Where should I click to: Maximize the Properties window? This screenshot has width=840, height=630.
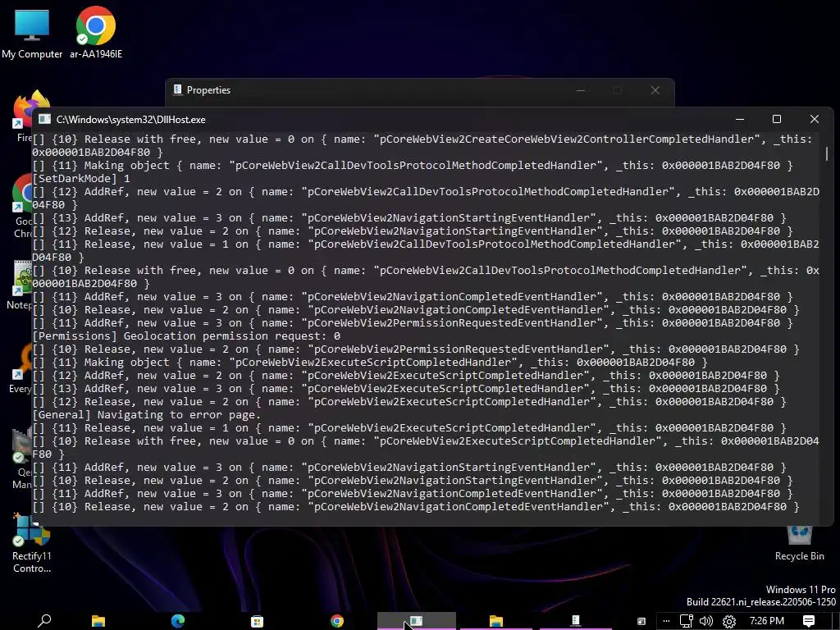pyautogui.click(x=618, y=90)
